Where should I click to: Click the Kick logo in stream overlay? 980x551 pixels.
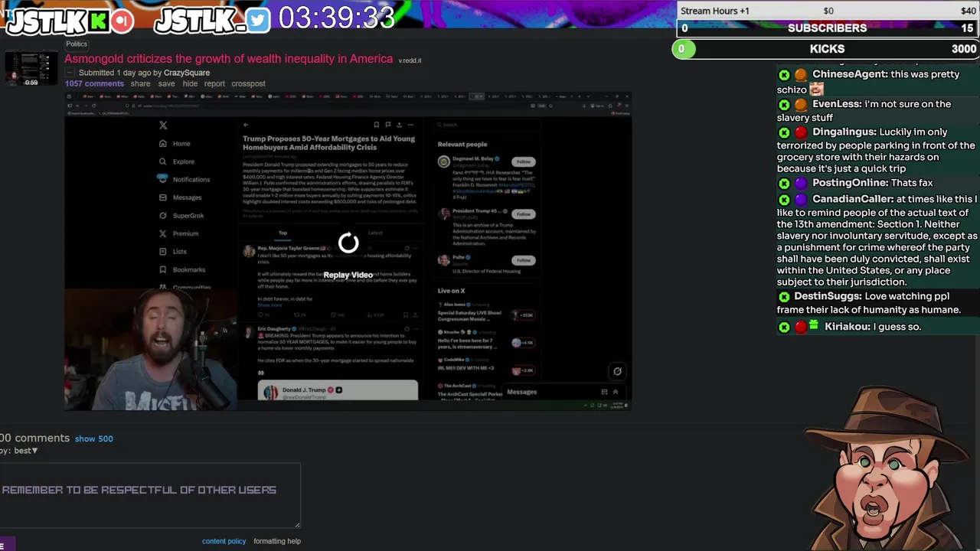[x=99, y=21]
